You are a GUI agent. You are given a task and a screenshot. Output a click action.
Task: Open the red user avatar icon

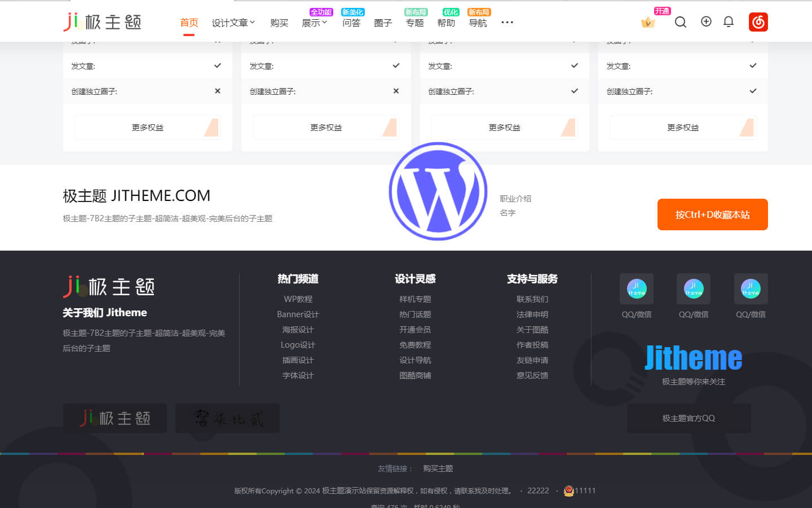click(x=758, y=22)
